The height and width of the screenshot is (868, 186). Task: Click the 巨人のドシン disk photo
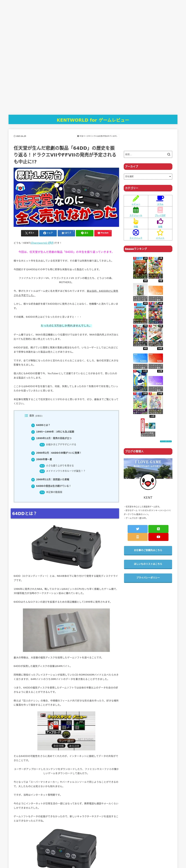66,630
